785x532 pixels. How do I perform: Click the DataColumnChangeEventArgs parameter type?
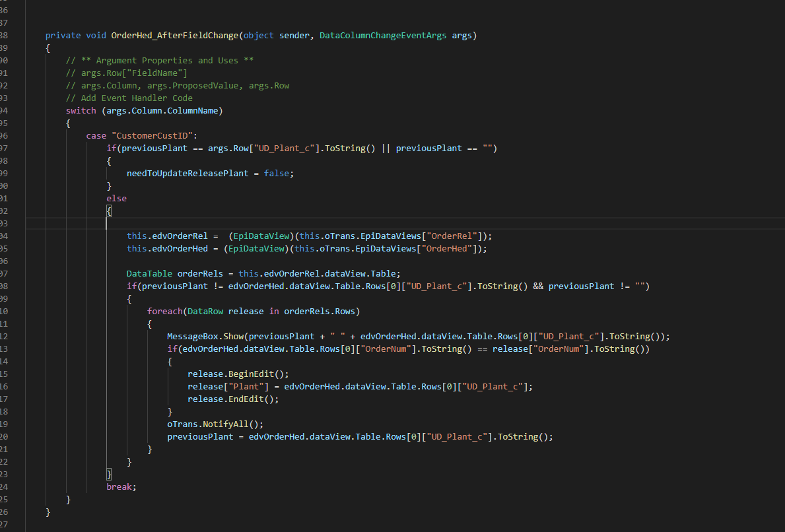pos(383,36)
